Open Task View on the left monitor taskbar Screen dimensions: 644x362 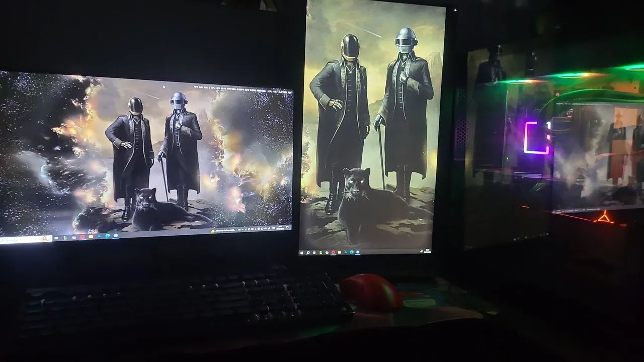coord(56,238)
